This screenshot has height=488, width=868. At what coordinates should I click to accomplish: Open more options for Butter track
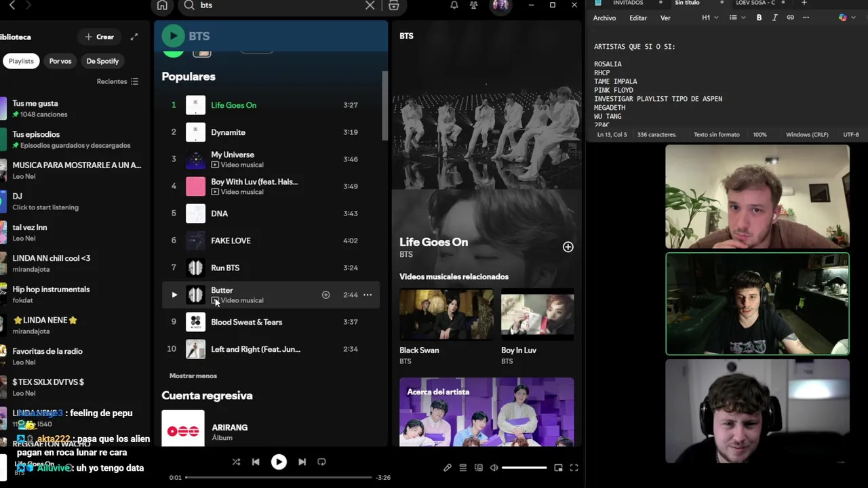[x=368, y=295]
